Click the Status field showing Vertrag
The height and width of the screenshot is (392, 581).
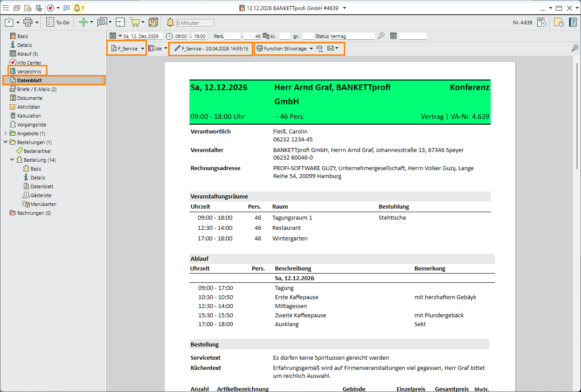(352, 36)
